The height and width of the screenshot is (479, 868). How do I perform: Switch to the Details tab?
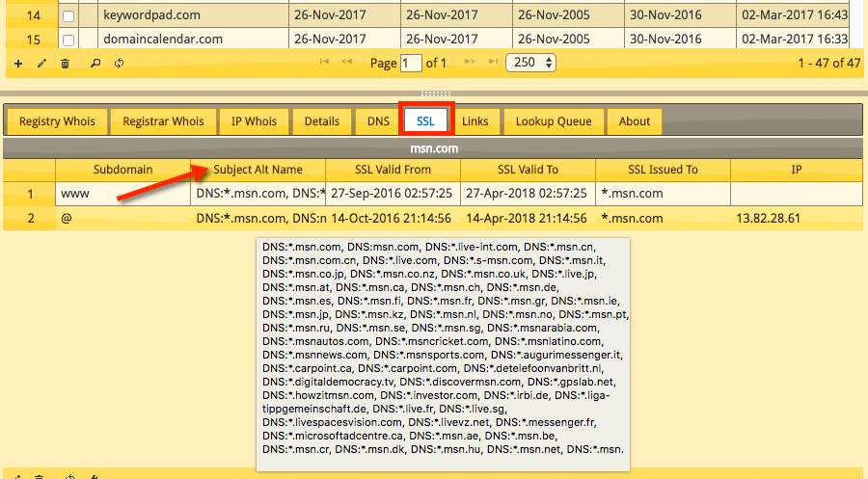click(x=321, y=121)
